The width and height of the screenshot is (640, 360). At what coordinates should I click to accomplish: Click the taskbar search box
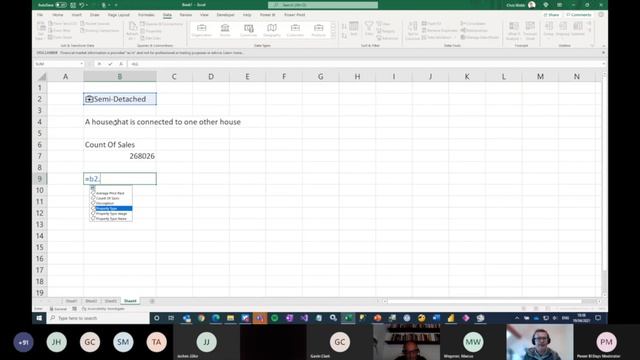tap(98, 318)
